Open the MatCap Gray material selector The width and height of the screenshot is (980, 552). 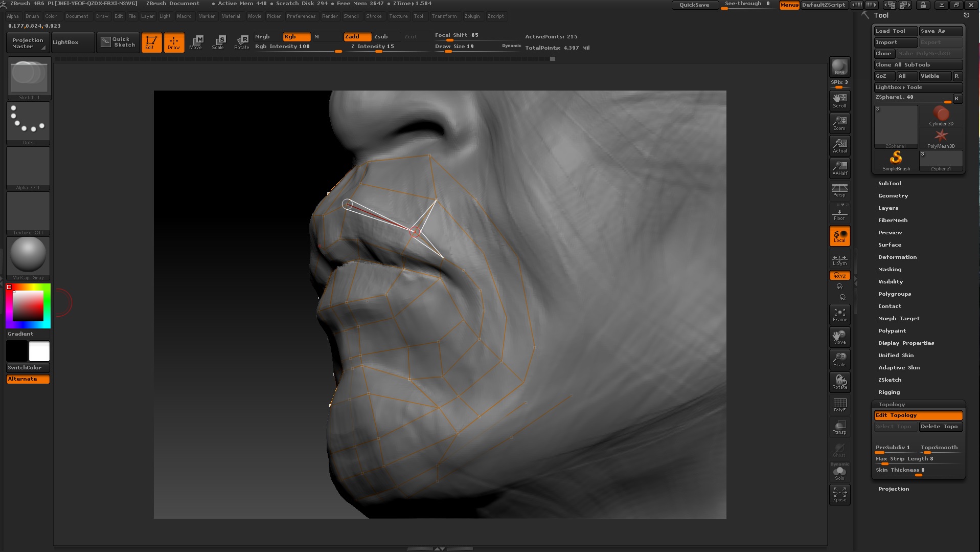click(29, 258)
